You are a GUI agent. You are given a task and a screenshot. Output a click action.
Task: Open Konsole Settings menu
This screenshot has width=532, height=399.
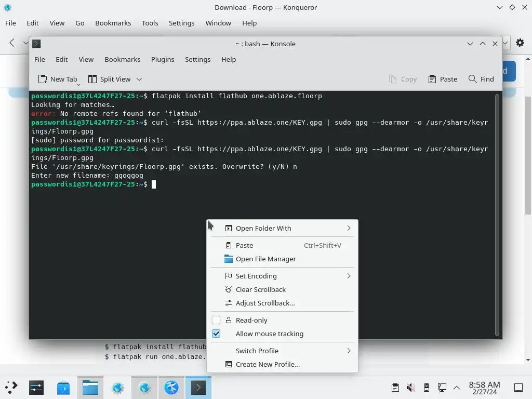(x=198, y=59)
